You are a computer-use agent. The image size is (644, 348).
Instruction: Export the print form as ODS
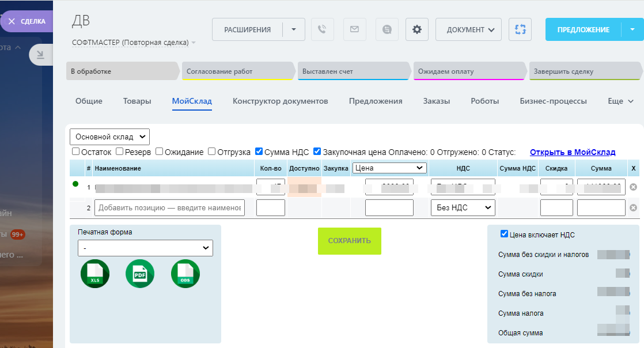[185, 274]
